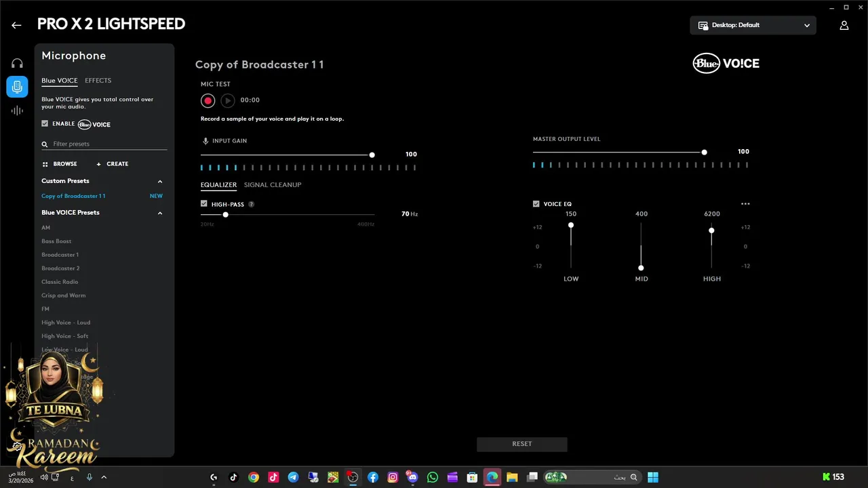Click the Master Output Level slider handle

(704, 152)
